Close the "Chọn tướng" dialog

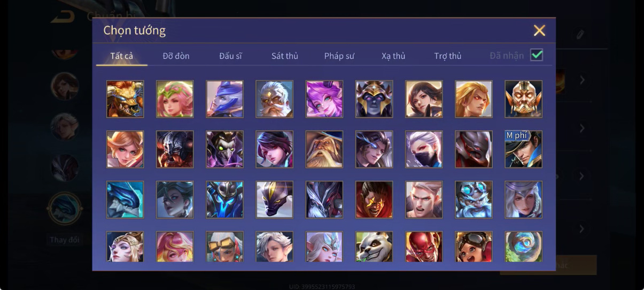[x=539, y=30]
